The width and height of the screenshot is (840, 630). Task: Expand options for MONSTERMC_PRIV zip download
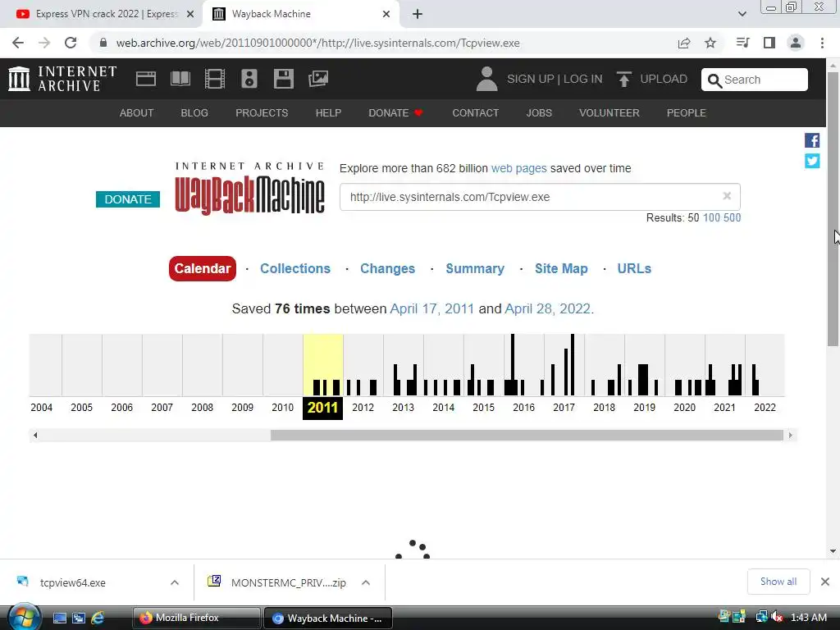(366, 582)
